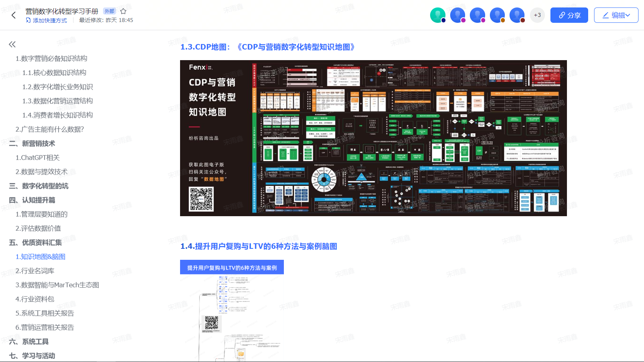This screenshot has width=644, height=362.
Task: Click the fifth collaborator avatar
Action: coord(517,15)
